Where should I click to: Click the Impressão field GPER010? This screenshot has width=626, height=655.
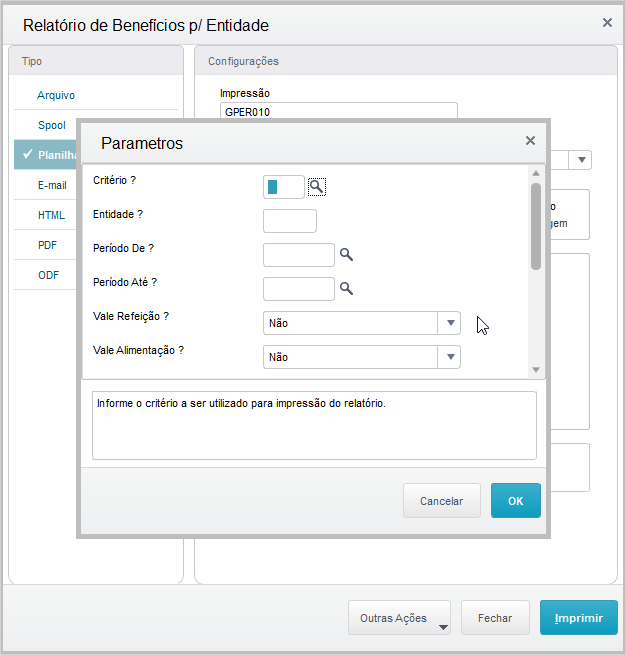339,111
